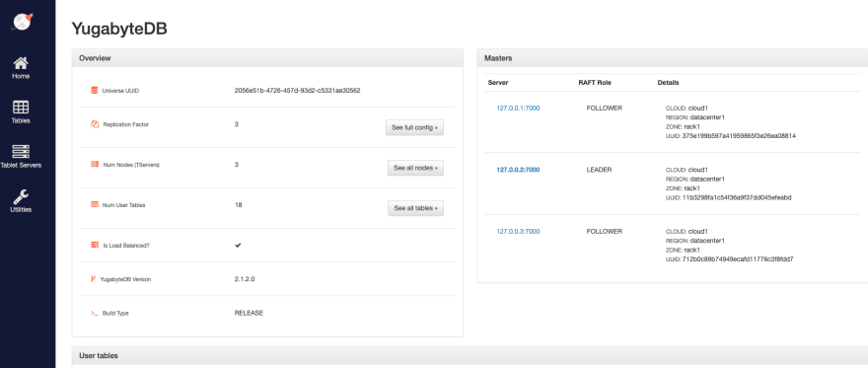The height and width of the screenshot is (368, 868).
Task: Click the Universe UUID row icon
Action: (95, 90)
